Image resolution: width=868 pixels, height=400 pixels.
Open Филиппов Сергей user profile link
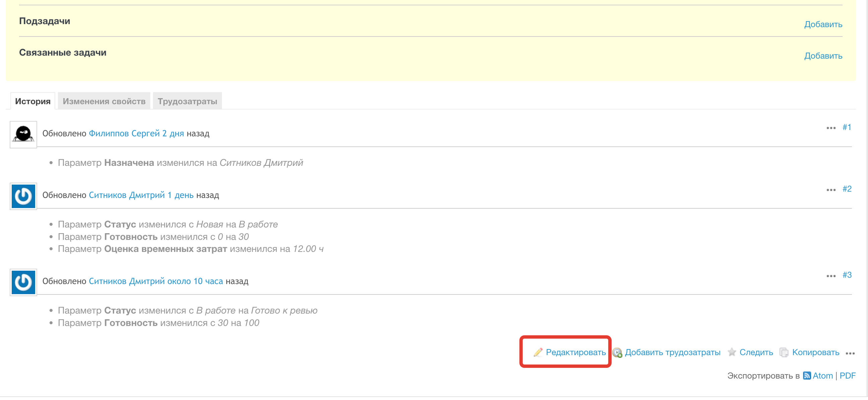coord(124,133)
